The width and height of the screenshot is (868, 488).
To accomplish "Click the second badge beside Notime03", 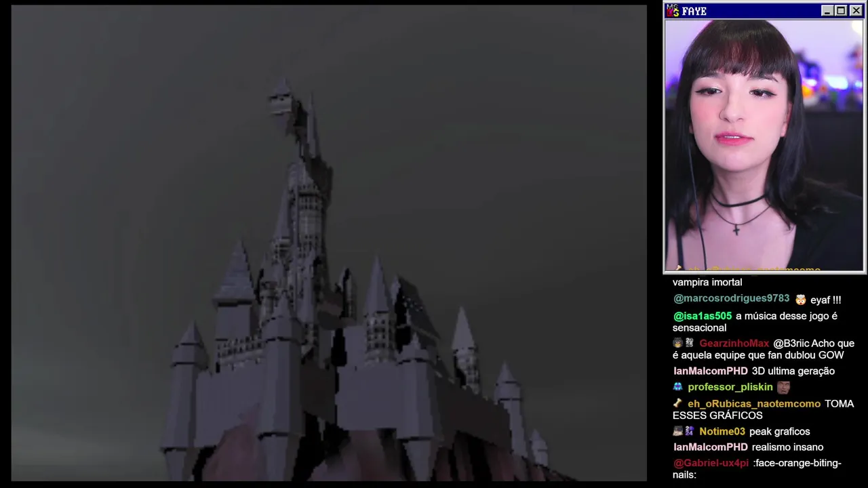I will [x=689, y=431].
